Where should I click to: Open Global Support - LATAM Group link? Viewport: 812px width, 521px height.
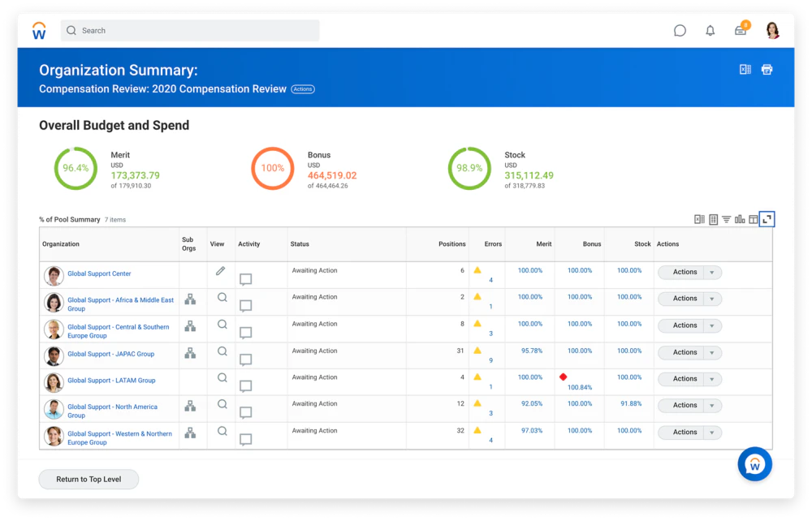[x=111, y=381]
